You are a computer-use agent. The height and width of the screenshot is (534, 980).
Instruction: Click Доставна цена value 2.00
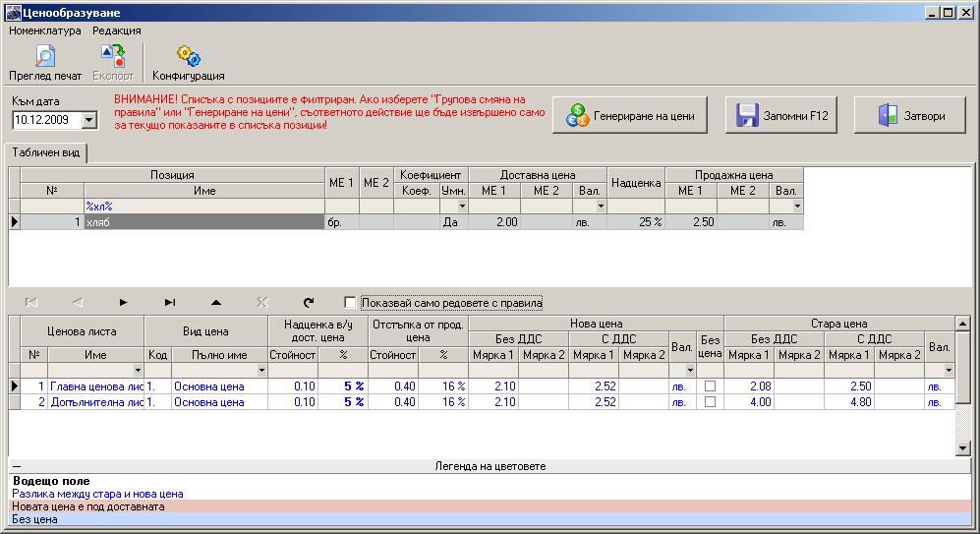[x=493, y=222]
